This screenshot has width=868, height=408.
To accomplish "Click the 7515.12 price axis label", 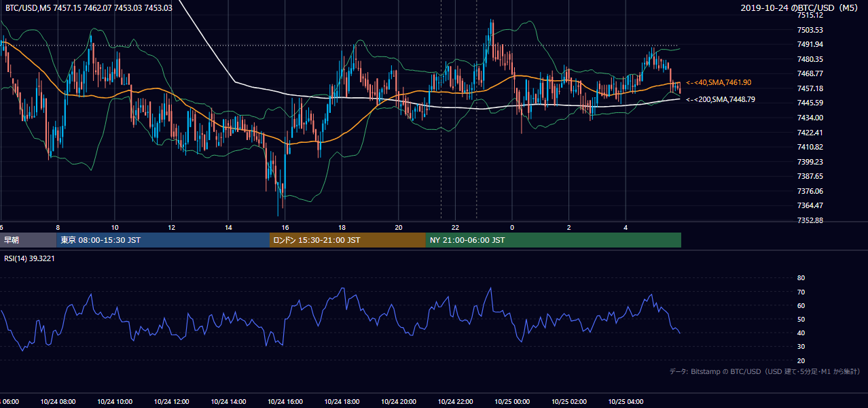I will coord(810,15).
